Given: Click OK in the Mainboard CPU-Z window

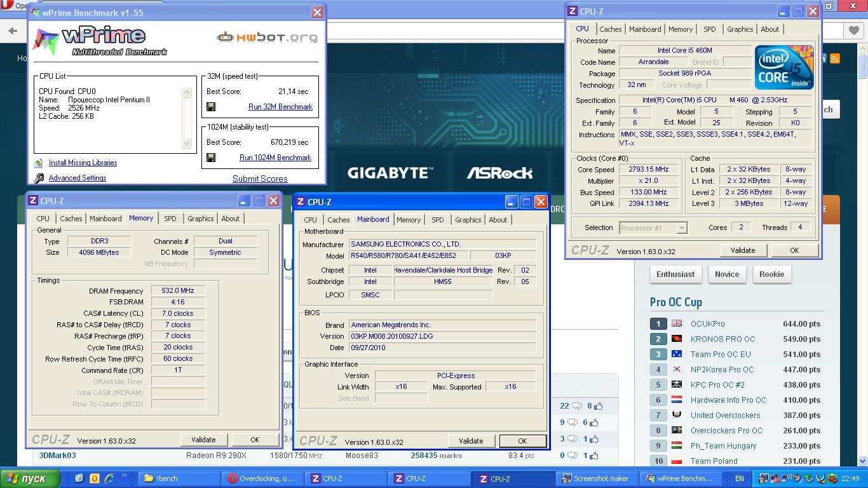Looking at the screenshot, I should (x=522, y=441).
